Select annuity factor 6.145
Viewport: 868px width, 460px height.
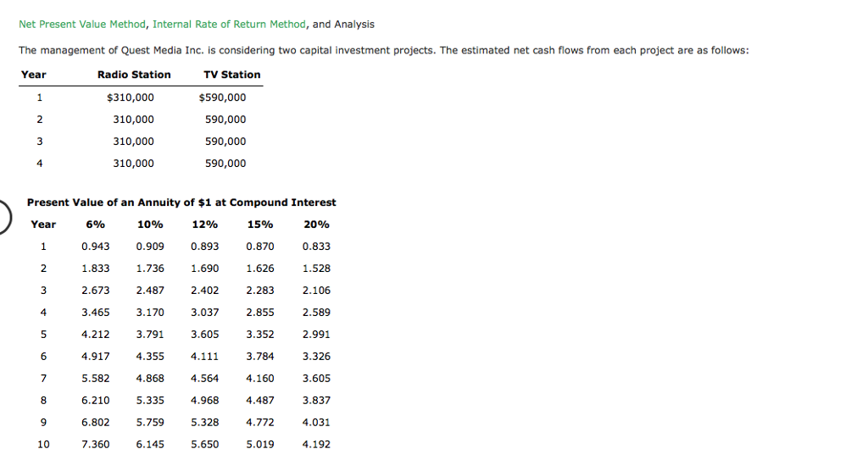coord(150,445)
